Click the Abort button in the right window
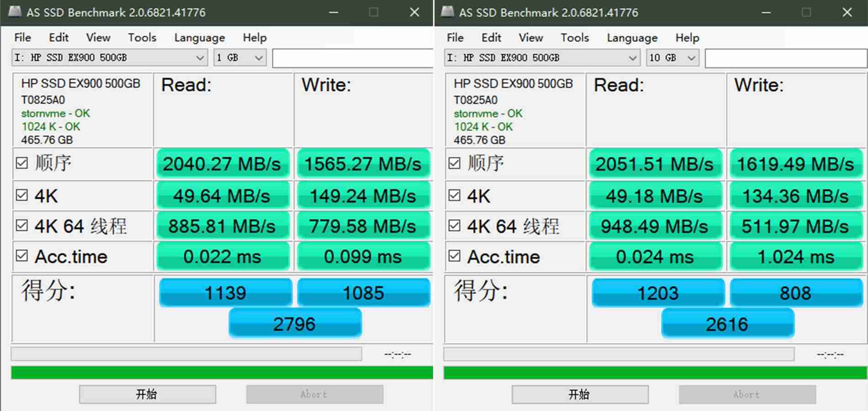868x411 pixels. point(747,394)
